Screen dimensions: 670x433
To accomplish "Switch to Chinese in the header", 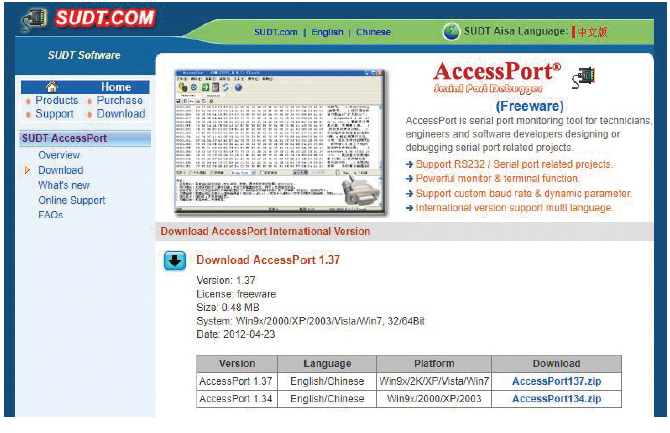I will [373, 32].
